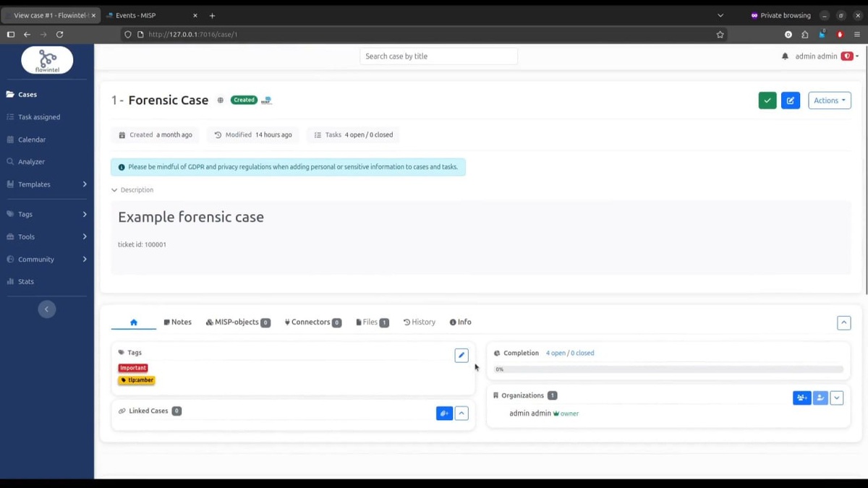Close the View case #1 browser tab
The width and height of the screenshot is (868, 488).
[93, 15]
